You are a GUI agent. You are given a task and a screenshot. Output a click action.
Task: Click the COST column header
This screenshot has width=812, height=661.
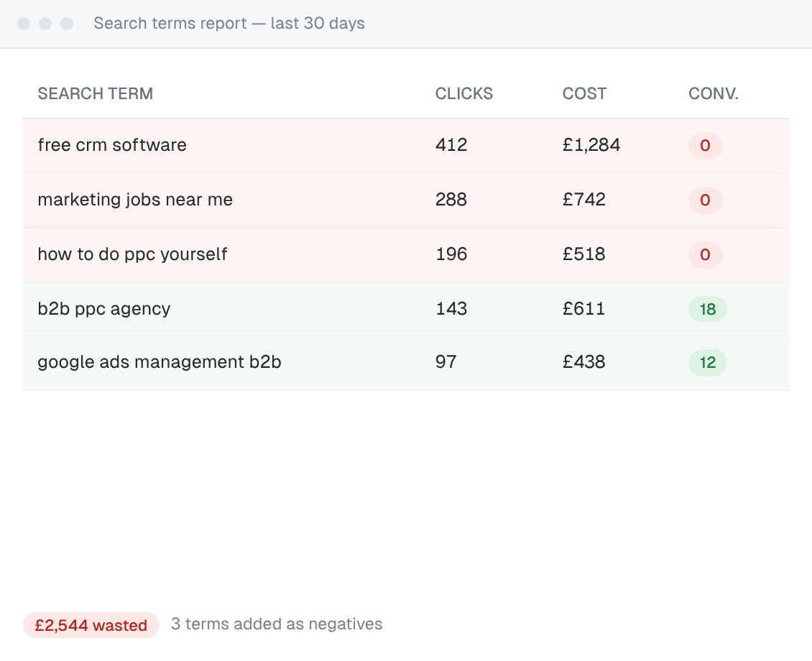585,93
